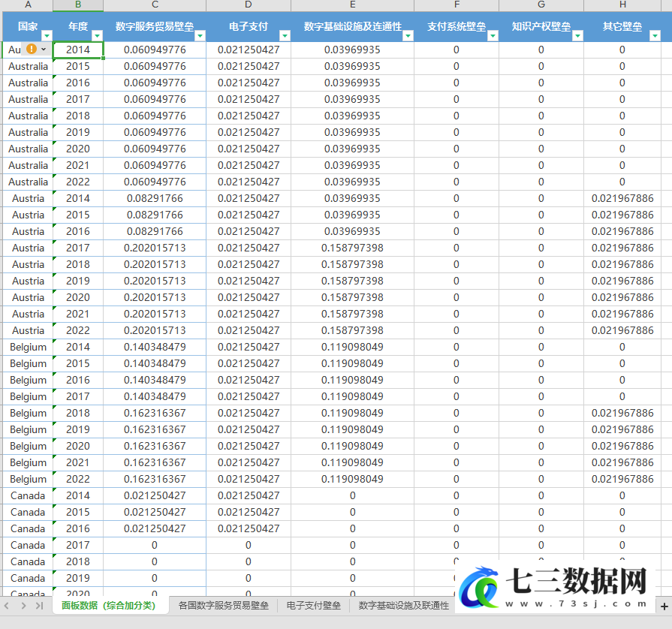The width and height of the screenshot is (672, 629).
Task: Select the 年度 header cell
Action: (x=78, y=26)
